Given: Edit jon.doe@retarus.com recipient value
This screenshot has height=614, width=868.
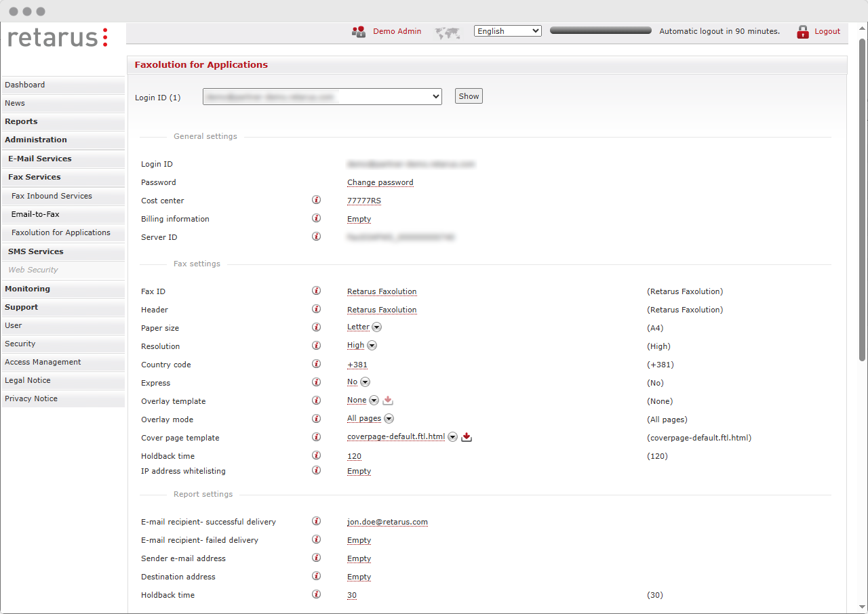Looking at the screenshot, I should tap(387, 522).
